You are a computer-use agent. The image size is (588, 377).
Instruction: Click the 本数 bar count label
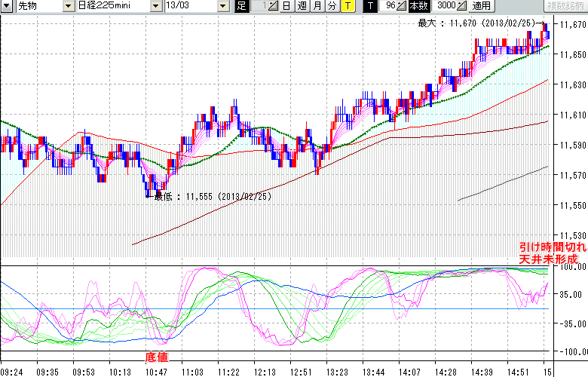coord(418,6)
